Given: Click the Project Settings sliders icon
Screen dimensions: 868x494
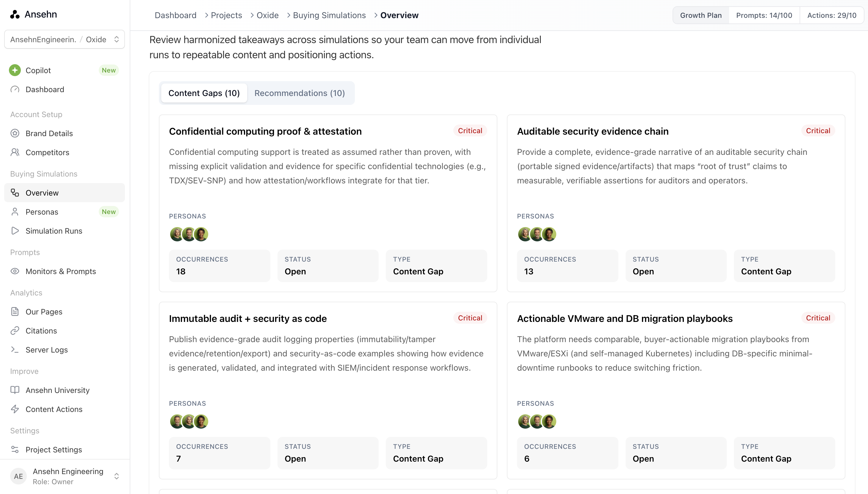Looking at the screenshot, I should click(15, 449).
